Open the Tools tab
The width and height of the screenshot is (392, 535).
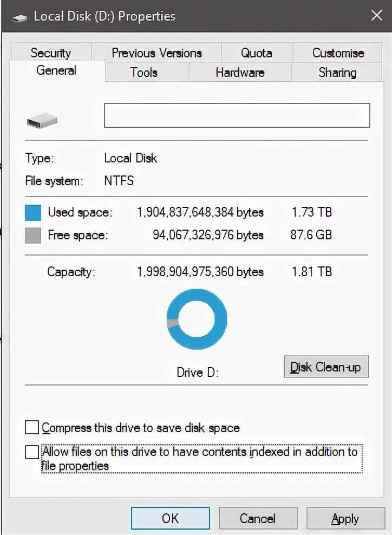[144, 72]
